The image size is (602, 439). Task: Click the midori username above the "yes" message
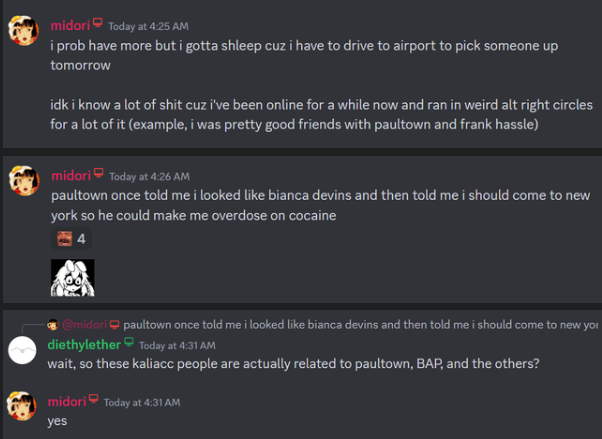tap(67, 402)
